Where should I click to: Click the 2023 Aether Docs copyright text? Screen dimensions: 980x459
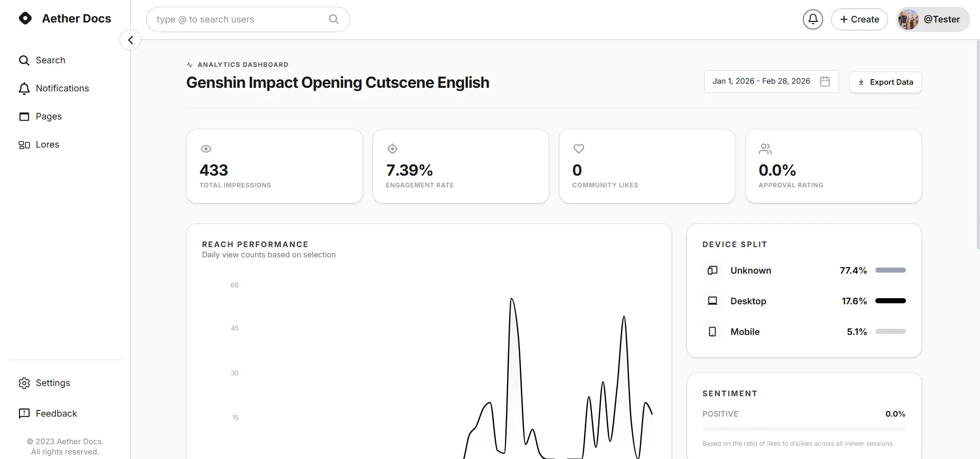65,447
